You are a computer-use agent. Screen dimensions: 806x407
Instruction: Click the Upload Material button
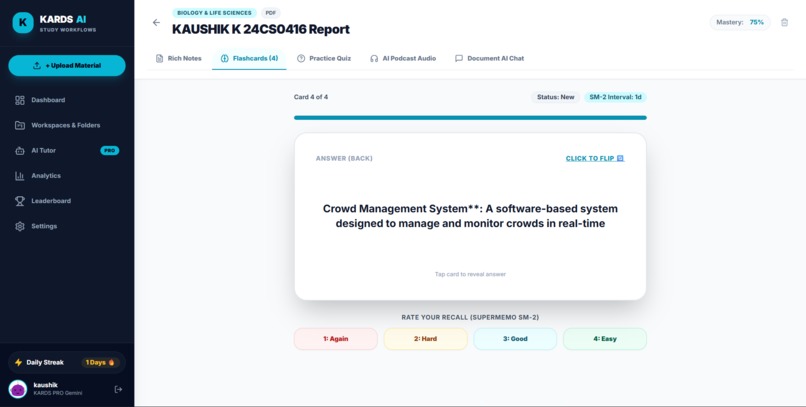click(x=67, y=66)
